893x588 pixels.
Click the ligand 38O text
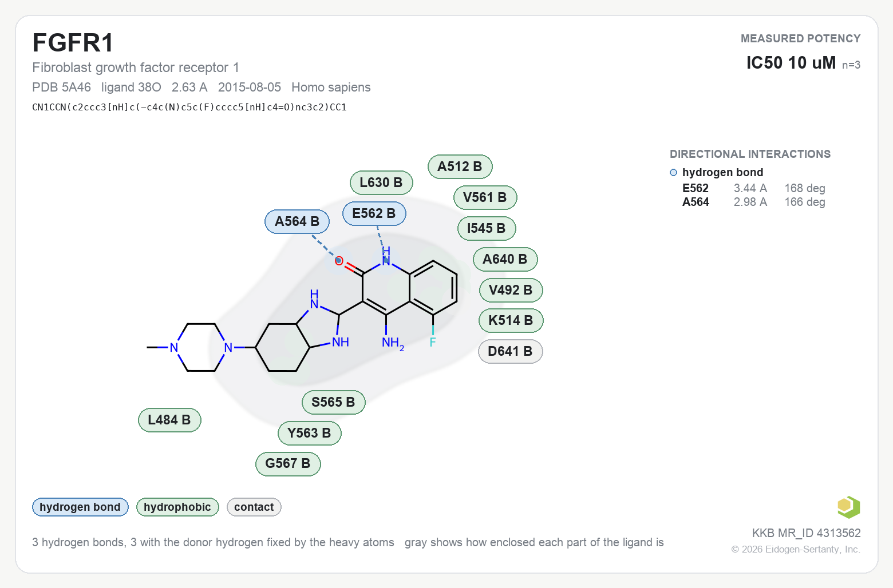[131, 87]
